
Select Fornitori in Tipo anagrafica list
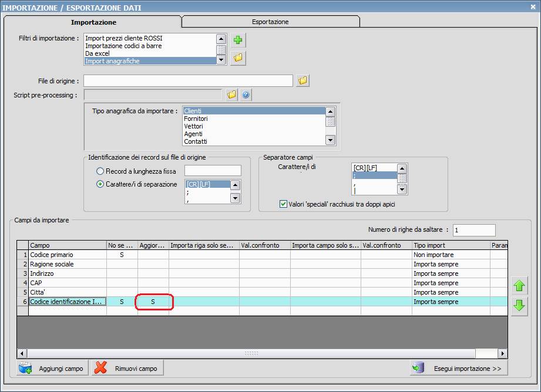click(254, 119)
